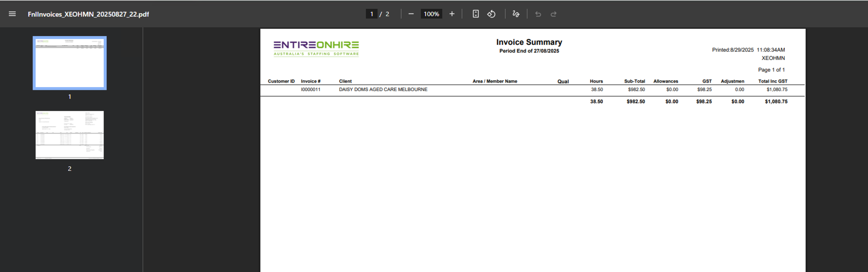Click the Invoice Summary heading
The height and width of the screenshot is (272, 868).
coord(529,42)
